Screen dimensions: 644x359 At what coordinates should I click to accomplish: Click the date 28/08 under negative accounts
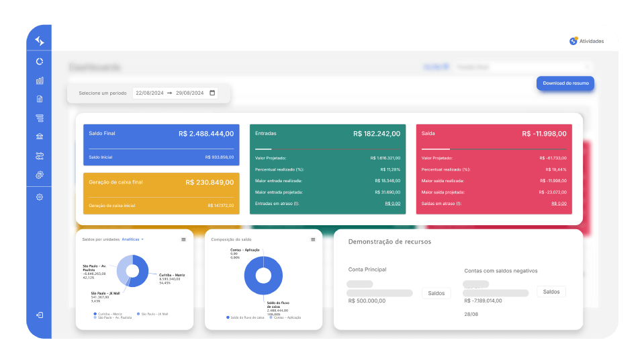pos(471,314)
